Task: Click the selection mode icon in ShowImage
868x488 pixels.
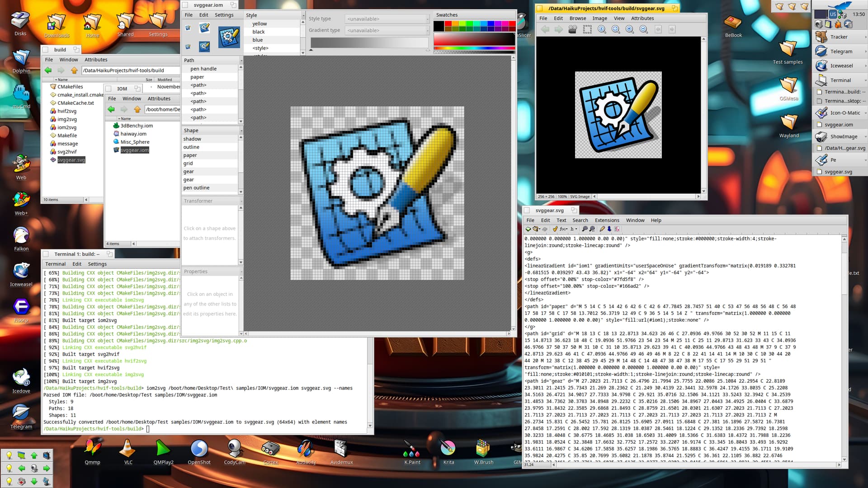Action: coord(587,29)
